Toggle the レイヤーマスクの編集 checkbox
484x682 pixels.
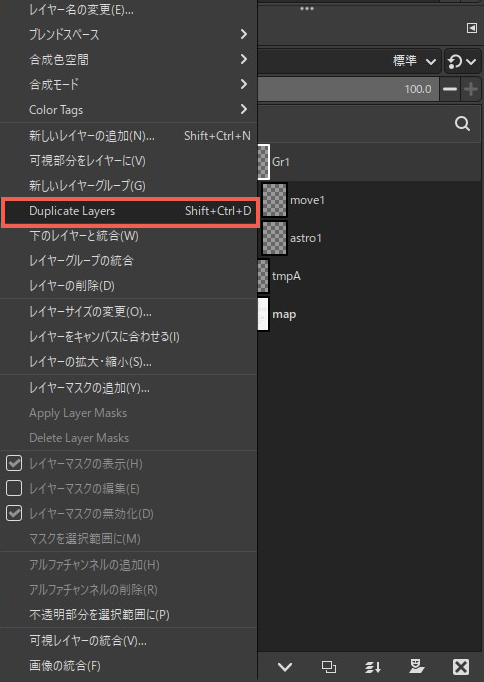pos(14,488)
